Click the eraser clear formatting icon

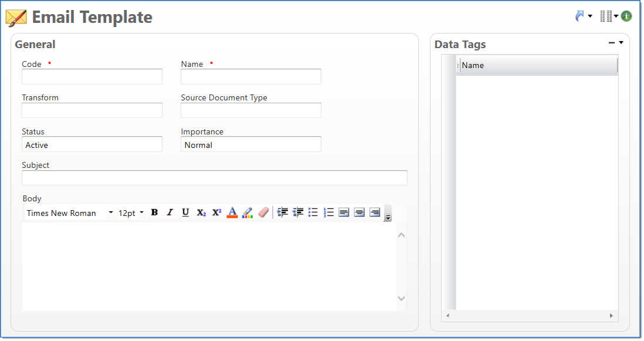263,212
